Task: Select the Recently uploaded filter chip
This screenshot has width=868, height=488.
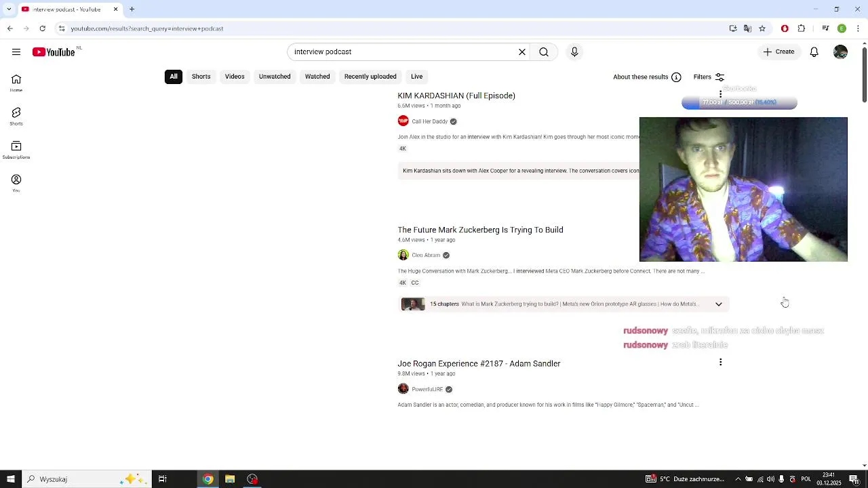Action: click(370, 77)
